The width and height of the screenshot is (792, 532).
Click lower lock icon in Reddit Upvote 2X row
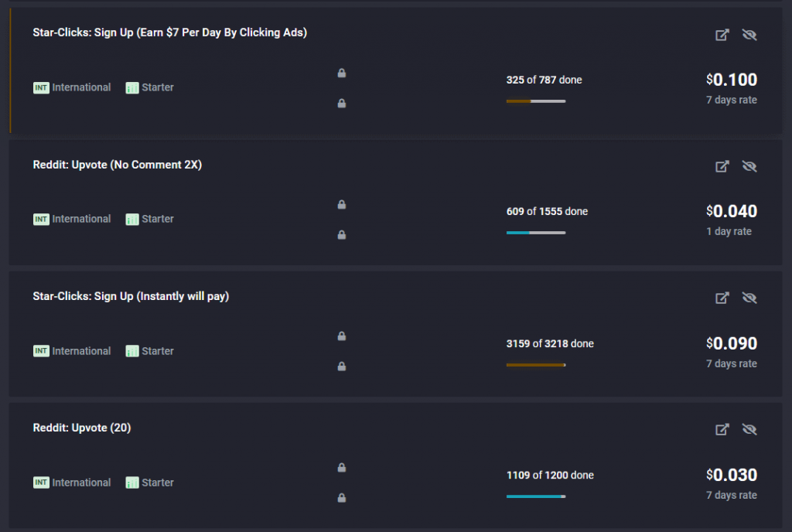coord(342,235)
